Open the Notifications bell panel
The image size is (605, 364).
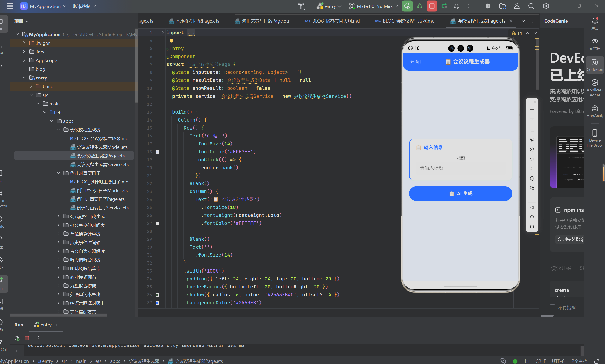point(595,24)
